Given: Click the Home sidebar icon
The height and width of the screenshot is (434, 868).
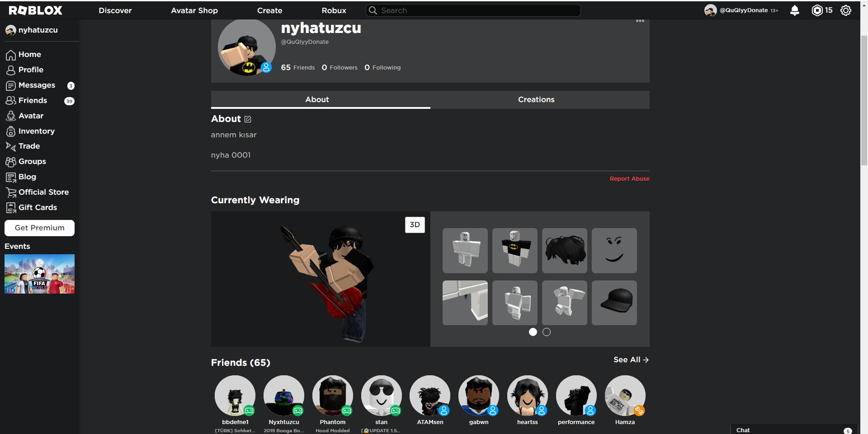Looking at the screenshot, I should pos(11,55).
